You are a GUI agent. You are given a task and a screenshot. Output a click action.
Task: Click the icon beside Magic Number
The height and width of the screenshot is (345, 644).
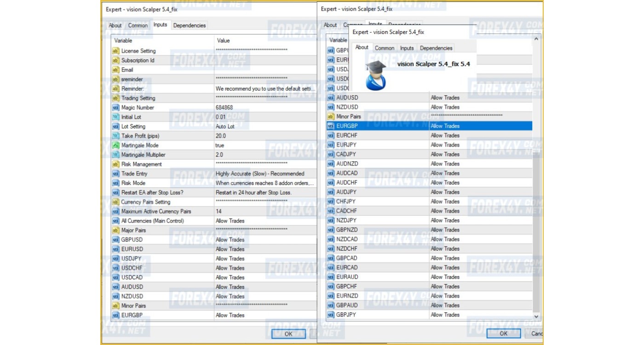pyautogui.click(x=115, y=108)
